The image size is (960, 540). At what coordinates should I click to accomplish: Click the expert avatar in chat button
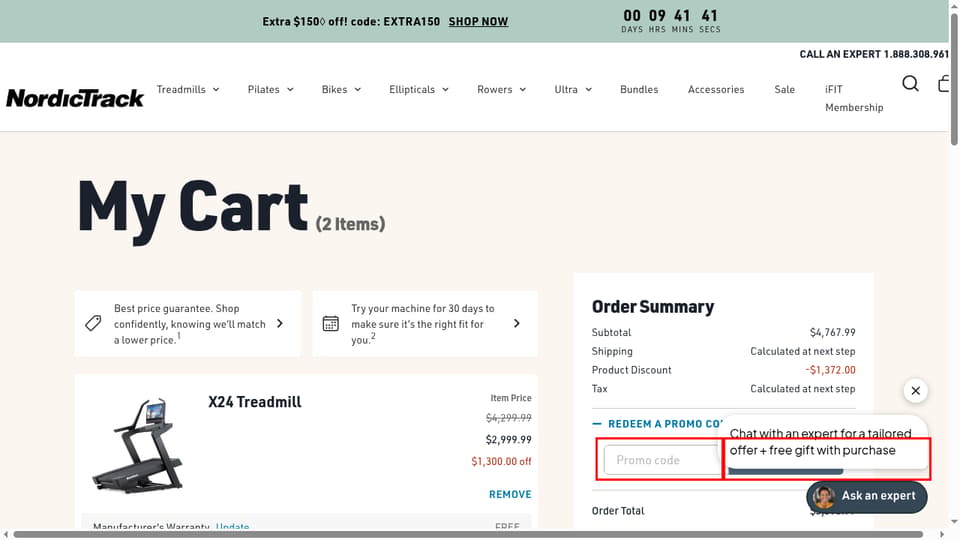point(824,497)
